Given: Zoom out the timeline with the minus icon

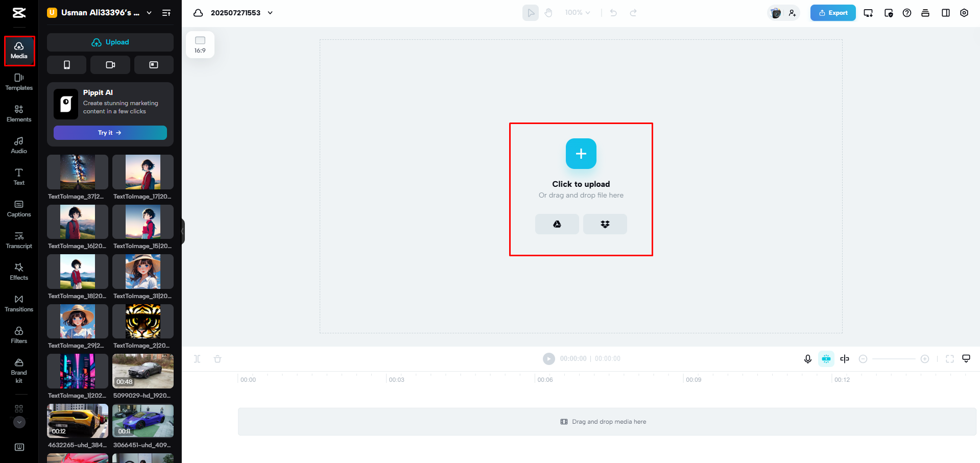Looking at the screenshot, I should 863,359.
